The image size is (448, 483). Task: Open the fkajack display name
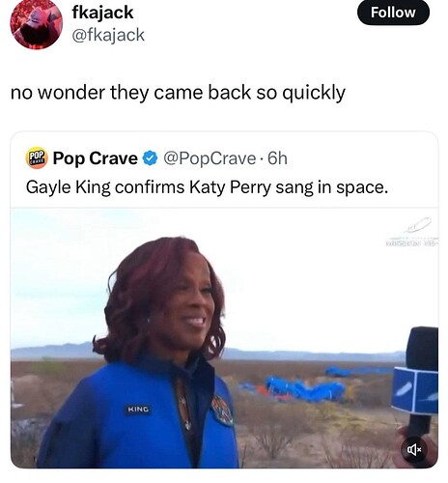(102, 13)
